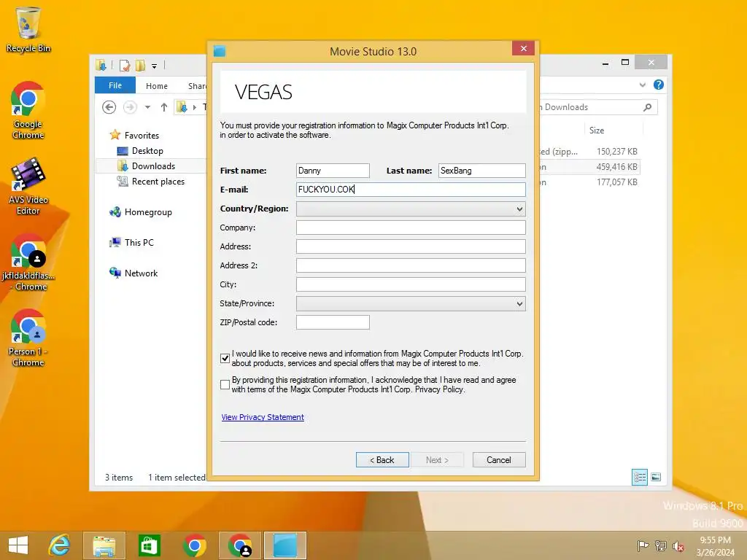Click the taskbar clock showing 9:55 PM

715,545
